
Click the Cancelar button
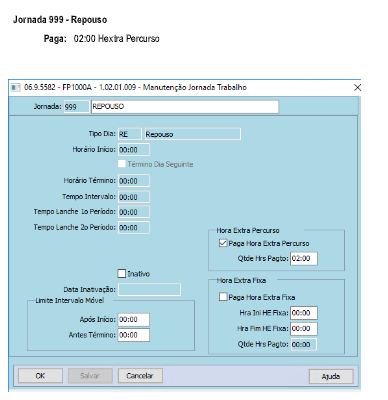pos(140,376)
